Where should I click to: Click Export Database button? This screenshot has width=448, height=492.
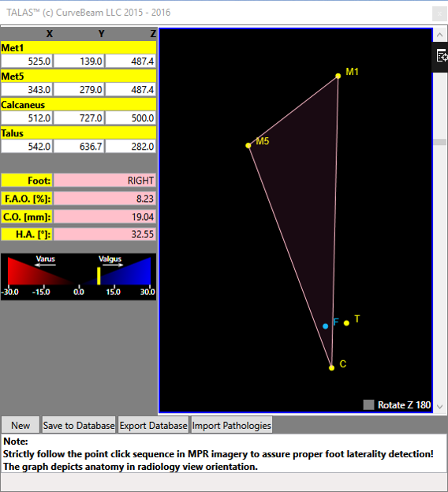click(x=153, y=425)
